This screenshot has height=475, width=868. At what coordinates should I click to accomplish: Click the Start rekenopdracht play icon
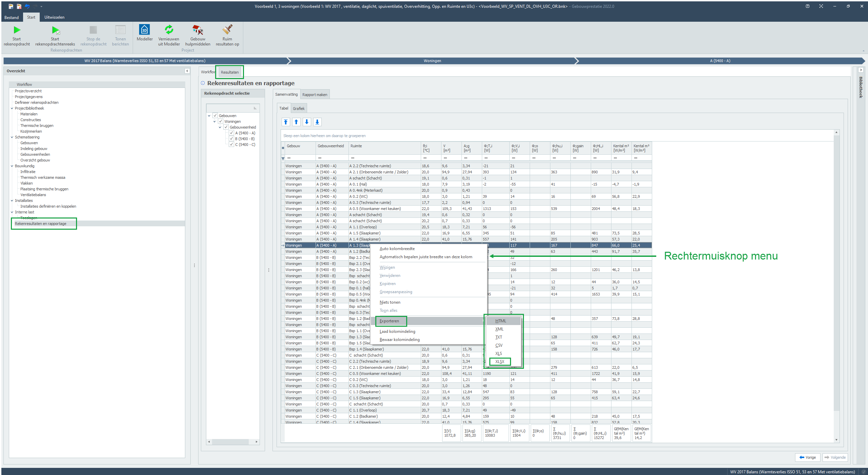[x=17, y=31]
